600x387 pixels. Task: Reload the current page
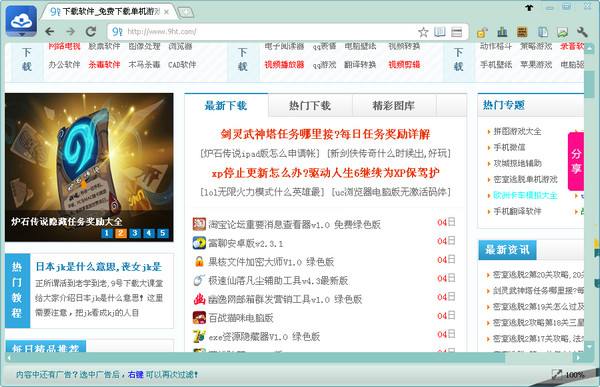pos(91,31)
